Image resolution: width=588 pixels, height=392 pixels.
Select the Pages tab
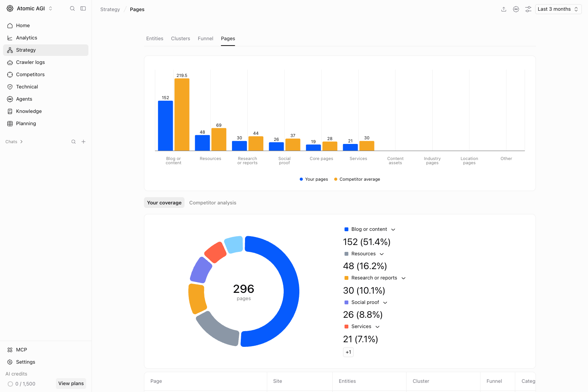tap(228, 39)
